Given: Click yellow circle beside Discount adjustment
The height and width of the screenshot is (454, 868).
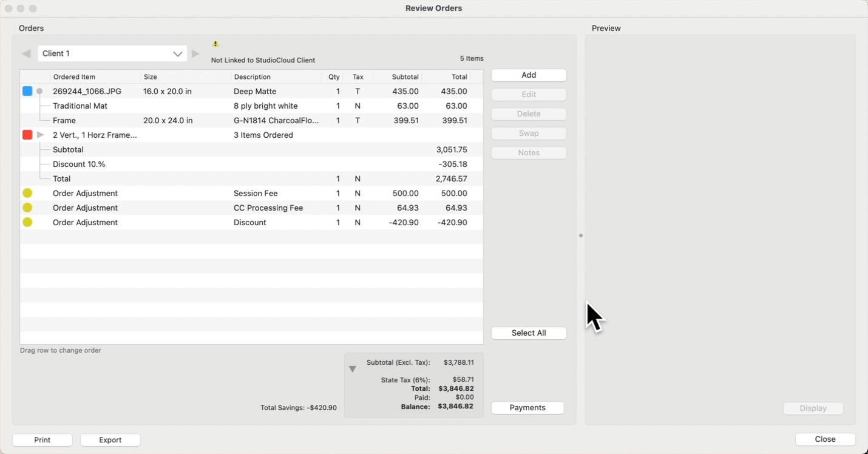Looking at the screenshot, I should pyautogui.click(x=27, y=222).
